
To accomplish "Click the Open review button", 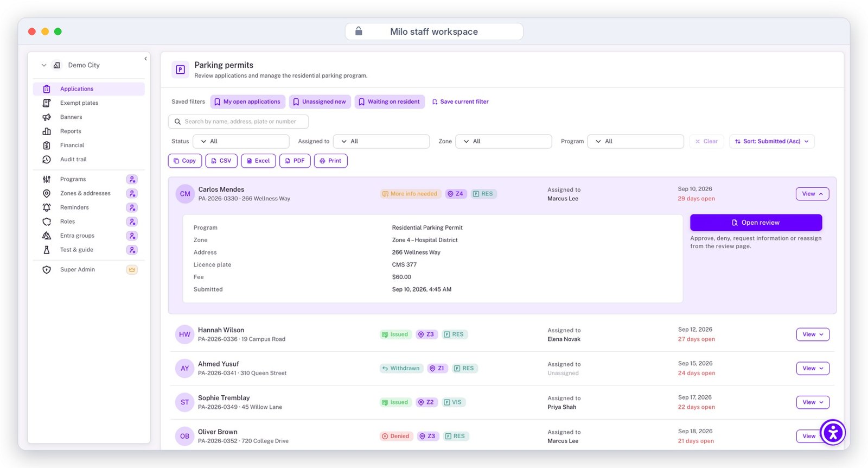I will 756,223.
